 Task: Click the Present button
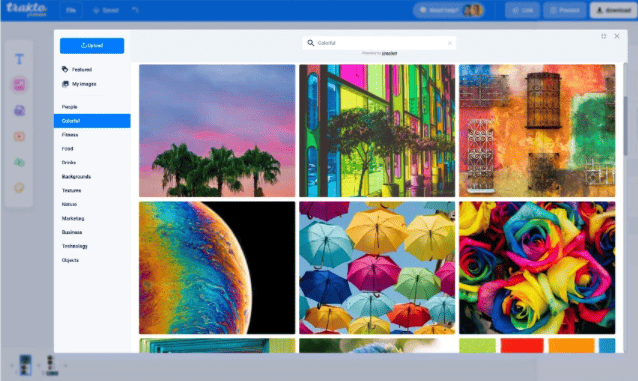point(564,10)
